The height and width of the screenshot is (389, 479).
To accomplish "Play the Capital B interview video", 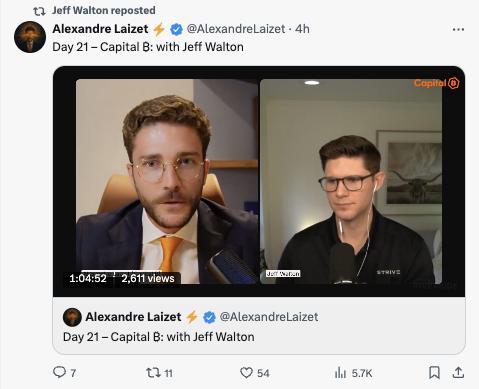I will 259,181.
